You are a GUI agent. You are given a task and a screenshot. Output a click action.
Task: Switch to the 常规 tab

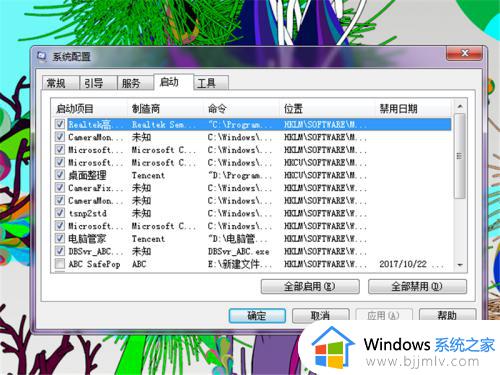(60, 83)
